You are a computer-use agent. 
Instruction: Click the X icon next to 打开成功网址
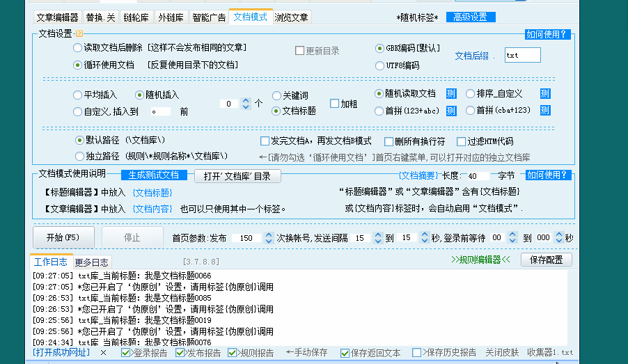pyautogui.click(x=103, y=353)
